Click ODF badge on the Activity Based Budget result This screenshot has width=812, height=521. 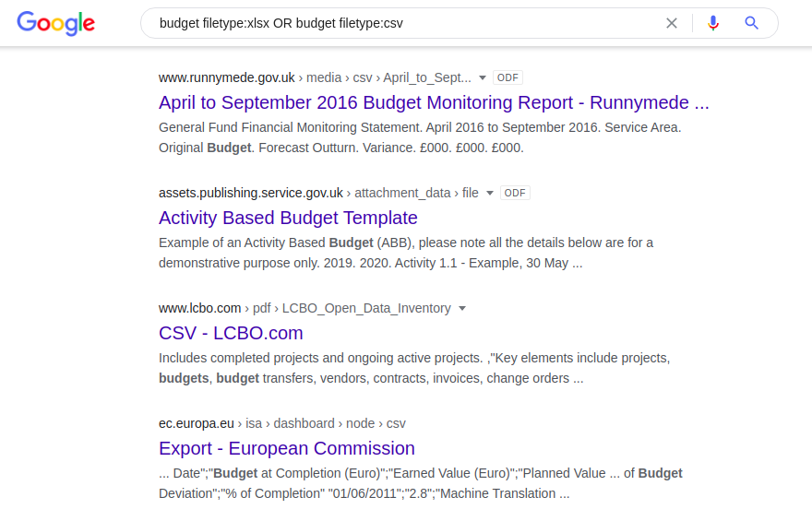pyautogui.click(x=515, y=193)
